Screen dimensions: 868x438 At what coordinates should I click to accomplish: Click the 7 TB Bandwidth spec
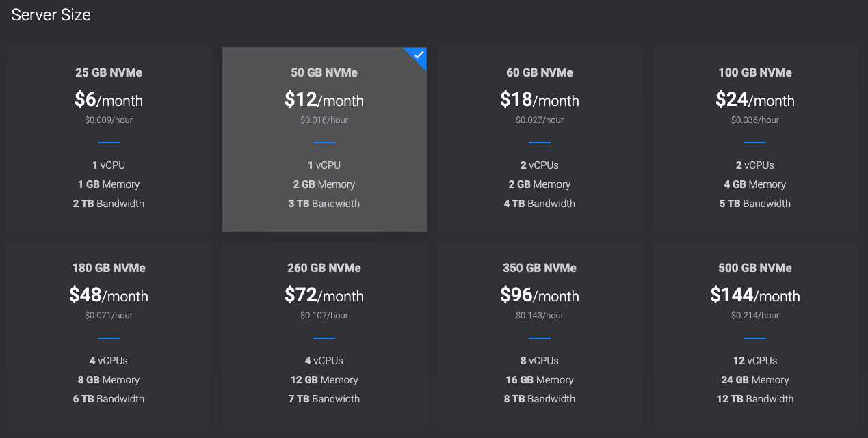coord(324,399)
